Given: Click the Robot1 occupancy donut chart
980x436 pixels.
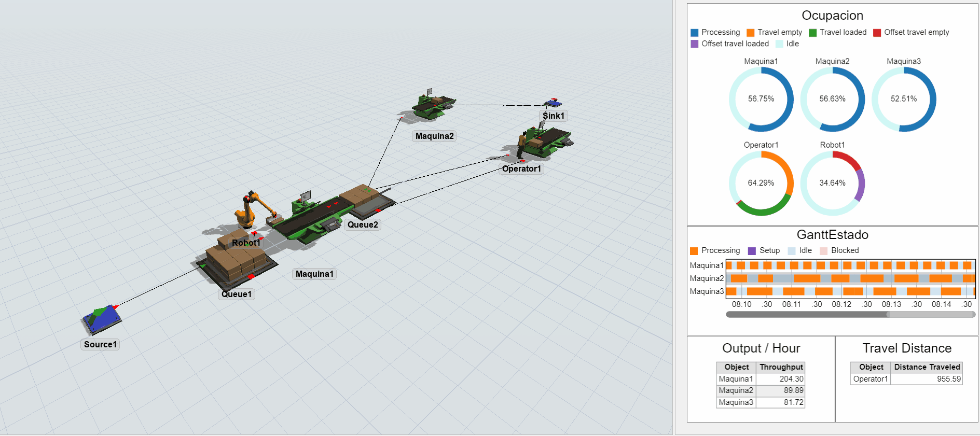Looking at the screenshot, I should (x=832, y=183).
